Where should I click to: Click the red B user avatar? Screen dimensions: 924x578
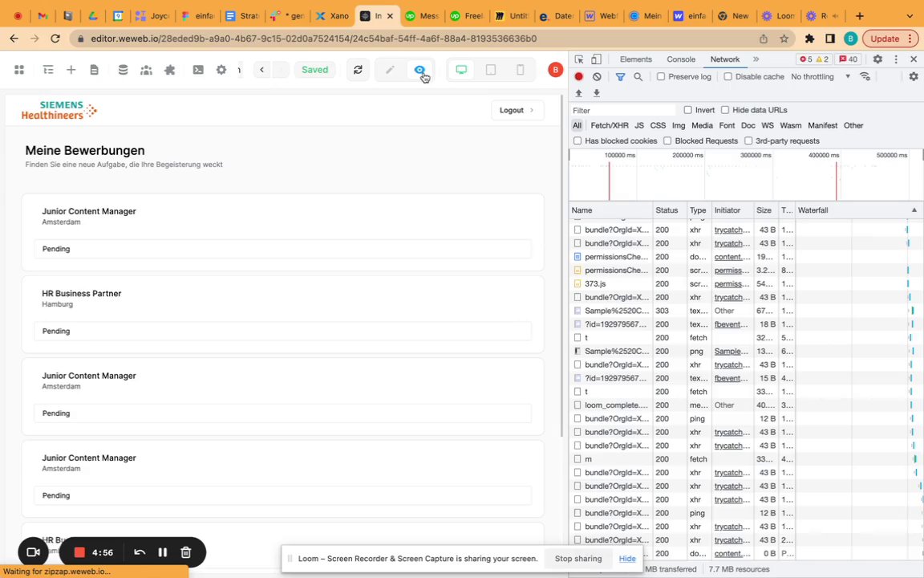[555, 70]
